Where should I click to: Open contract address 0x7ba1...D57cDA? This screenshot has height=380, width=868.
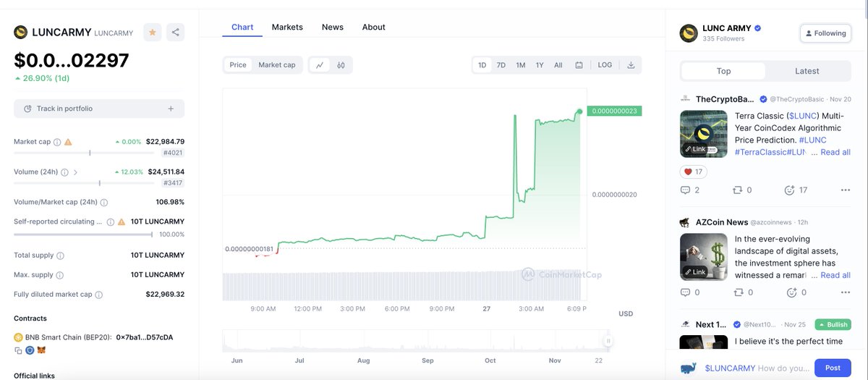point(145,337)
